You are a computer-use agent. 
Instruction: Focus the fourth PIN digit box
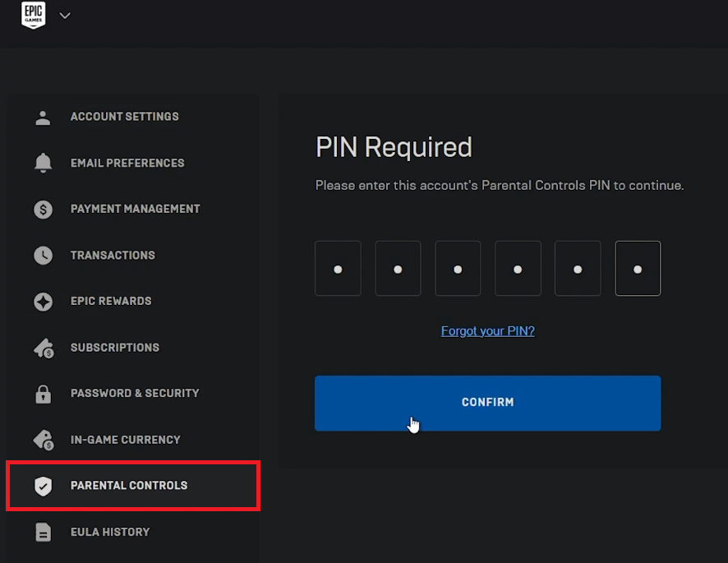click(518, 269)
